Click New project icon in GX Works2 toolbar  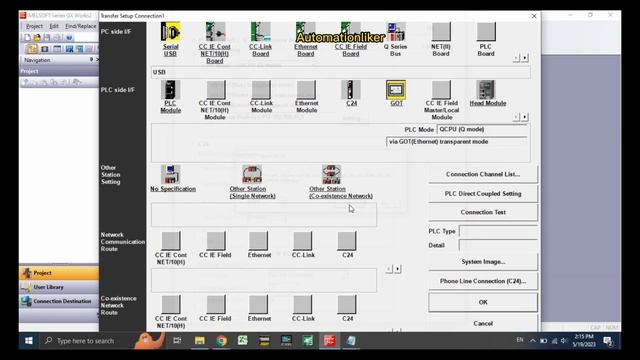click(27, 38)
